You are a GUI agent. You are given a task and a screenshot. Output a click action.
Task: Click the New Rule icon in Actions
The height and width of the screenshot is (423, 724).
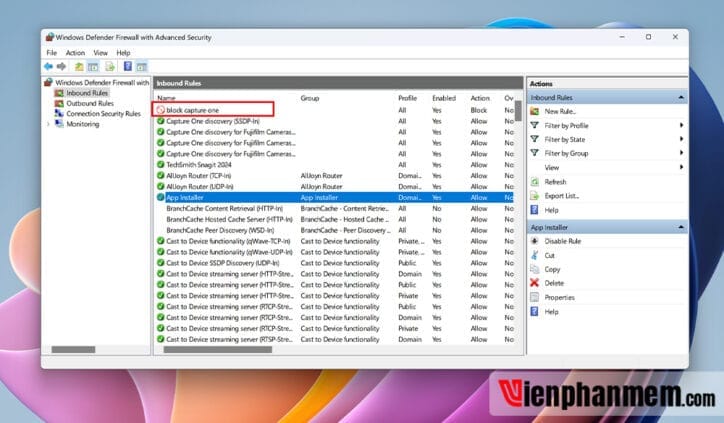(535, 111)
